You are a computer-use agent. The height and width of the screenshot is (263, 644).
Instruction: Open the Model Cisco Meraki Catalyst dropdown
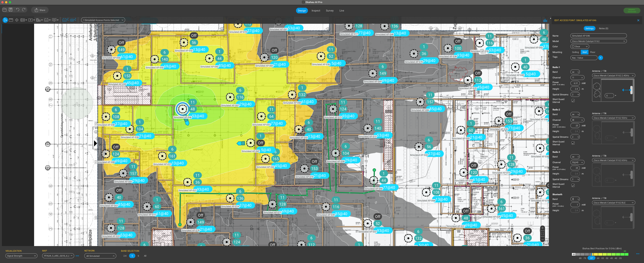click(x=598, y=41)
